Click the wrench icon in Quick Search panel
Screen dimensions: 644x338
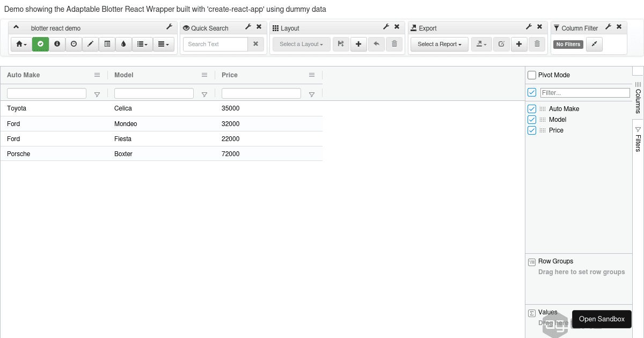[x=248, y=27]
